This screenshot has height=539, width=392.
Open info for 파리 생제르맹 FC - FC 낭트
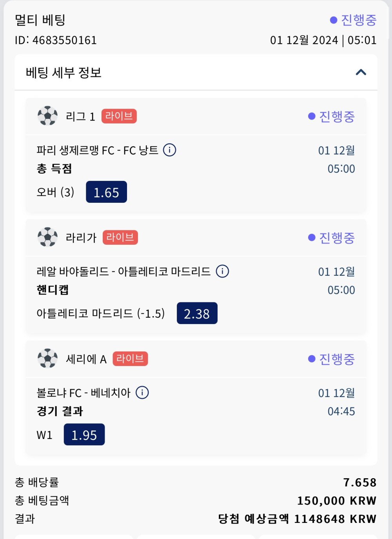[169, 150]
